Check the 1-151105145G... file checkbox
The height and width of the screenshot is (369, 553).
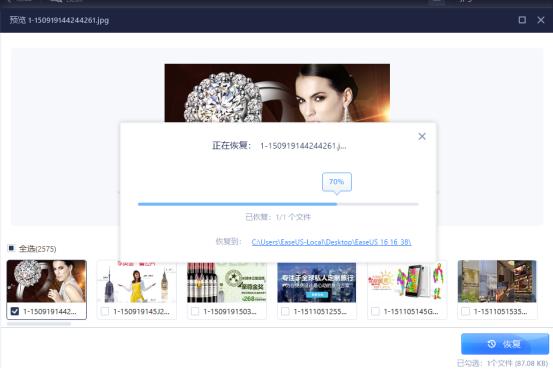(x=376, y=311)
